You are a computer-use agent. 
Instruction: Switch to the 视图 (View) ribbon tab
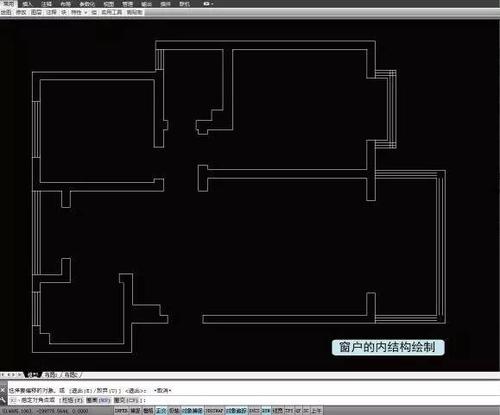(109, 4)
